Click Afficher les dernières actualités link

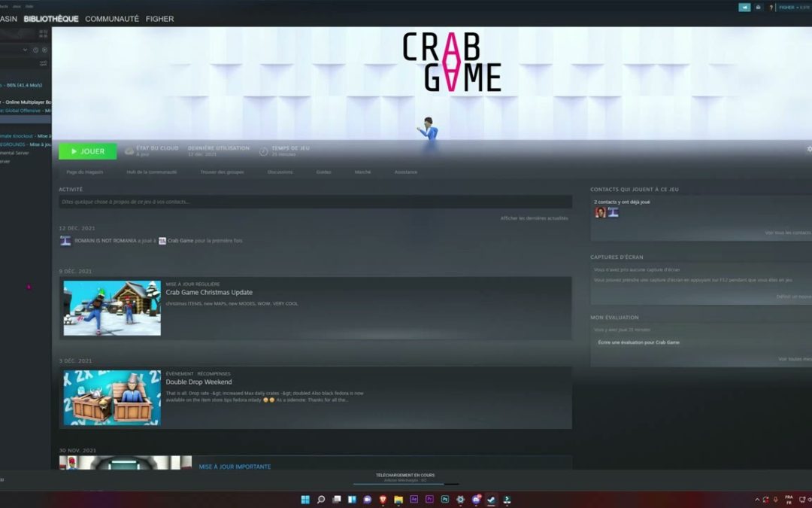point(534,218)
